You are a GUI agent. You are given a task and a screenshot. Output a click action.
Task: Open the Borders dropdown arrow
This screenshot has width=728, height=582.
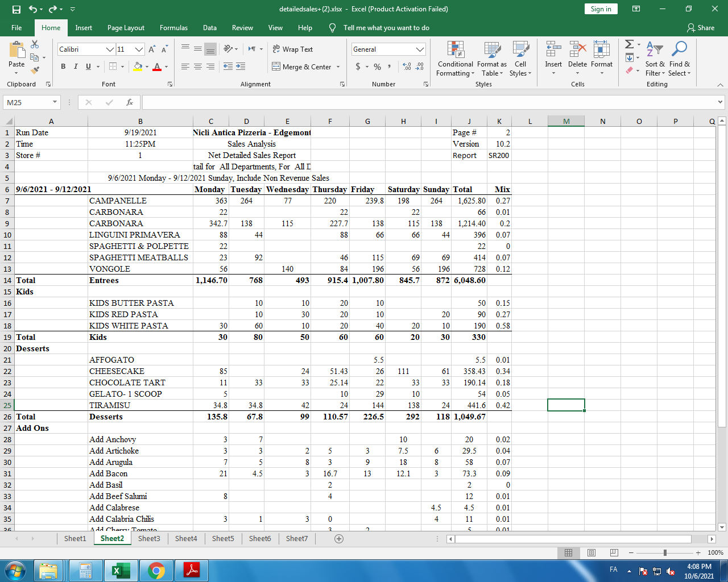[123, 66]
